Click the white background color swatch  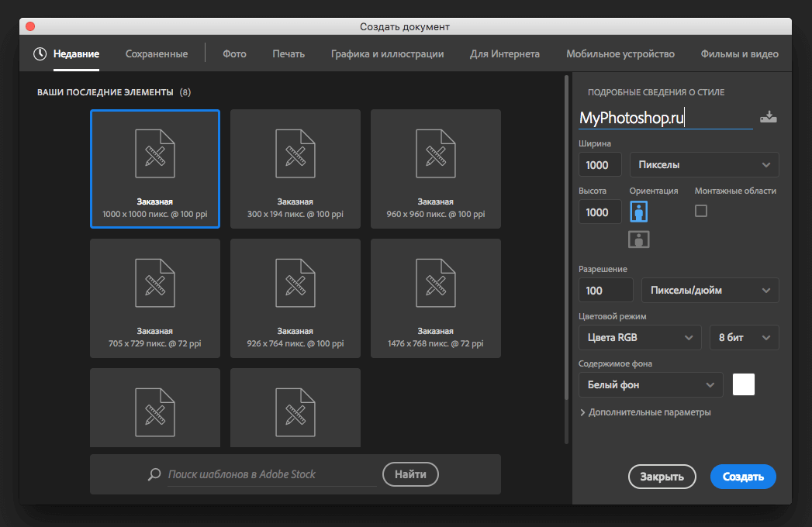(744, 384)
